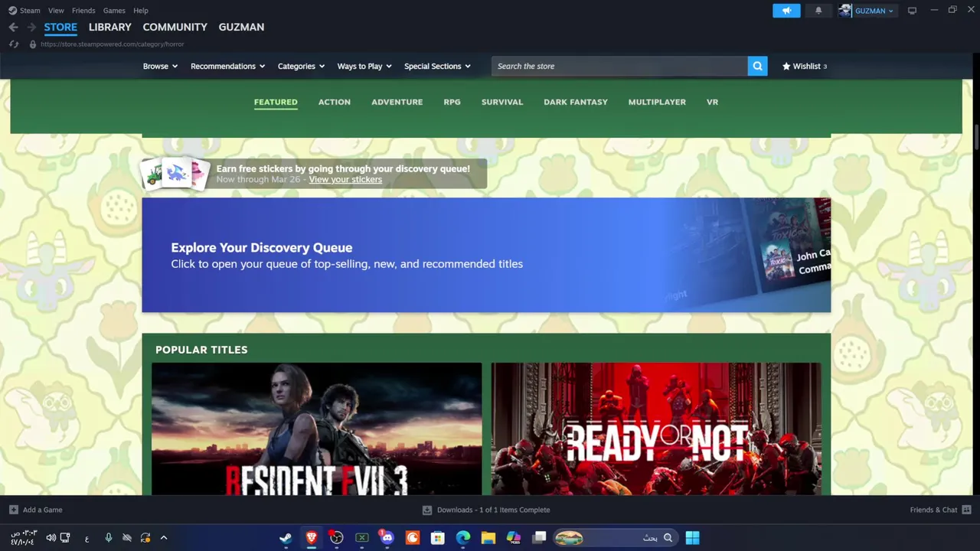This screenshot has height=551, width=980.
Task: Click the magnifier search button
Action: coord(757,66)
